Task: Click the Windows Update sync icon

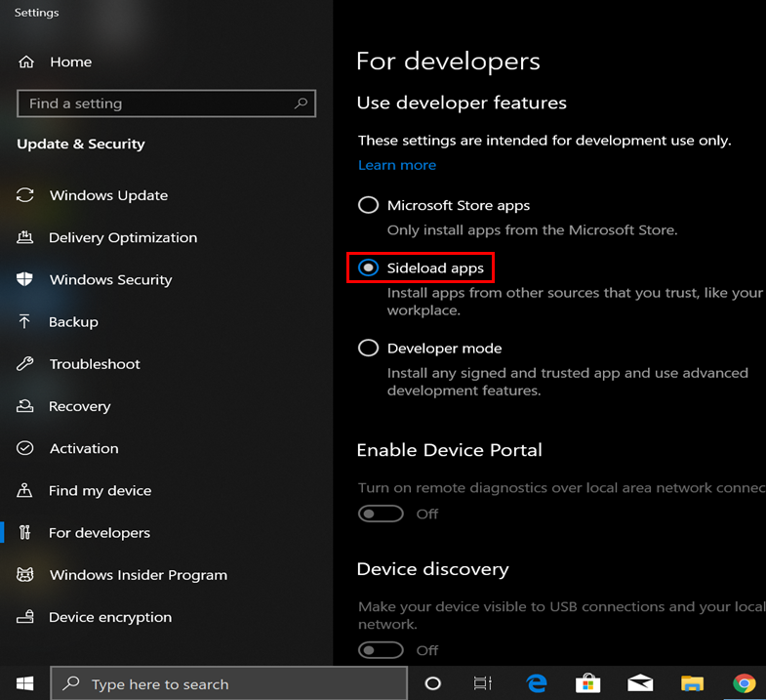Action: tap(25, 195)
